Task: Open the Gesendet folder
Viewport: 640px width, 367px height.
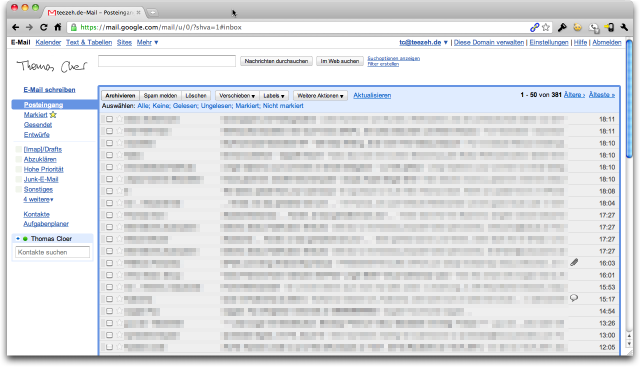Action: pyautogui.click(x=38, y=125)
